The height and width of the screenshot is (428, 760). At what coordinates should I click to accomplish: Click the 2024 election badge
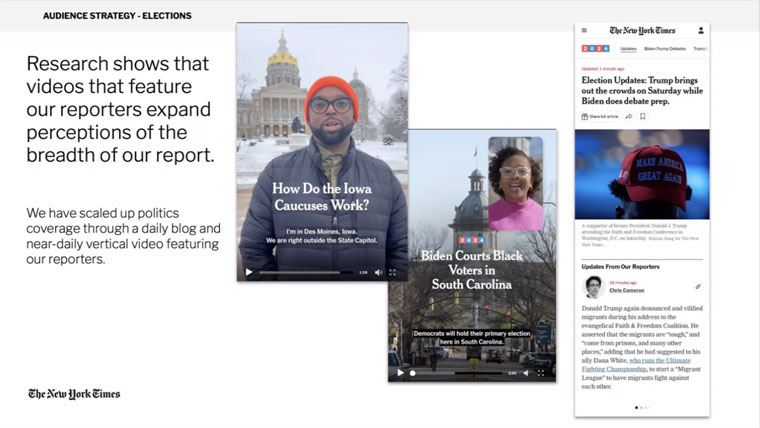[x=595, y=48]
